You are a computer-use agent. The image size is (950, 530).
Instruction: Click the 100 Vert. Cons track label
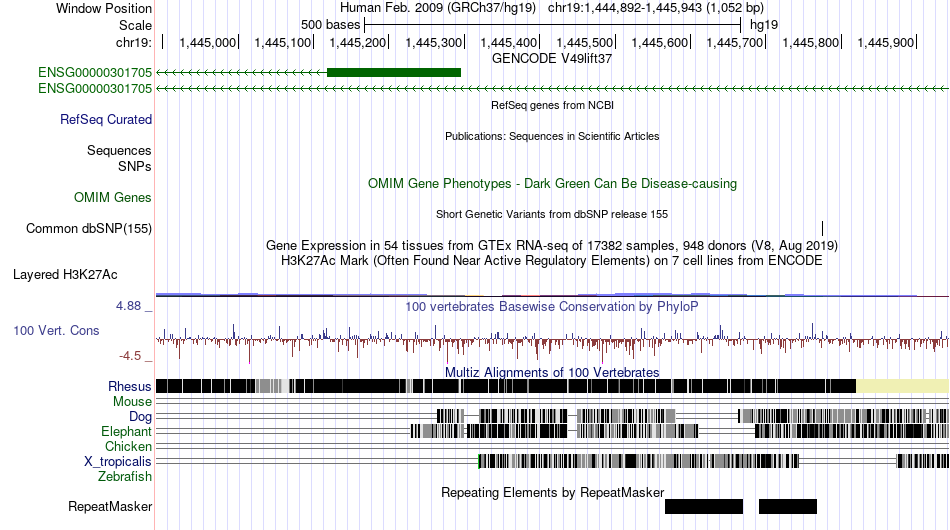pyautogui.click(x=56, y=330)
